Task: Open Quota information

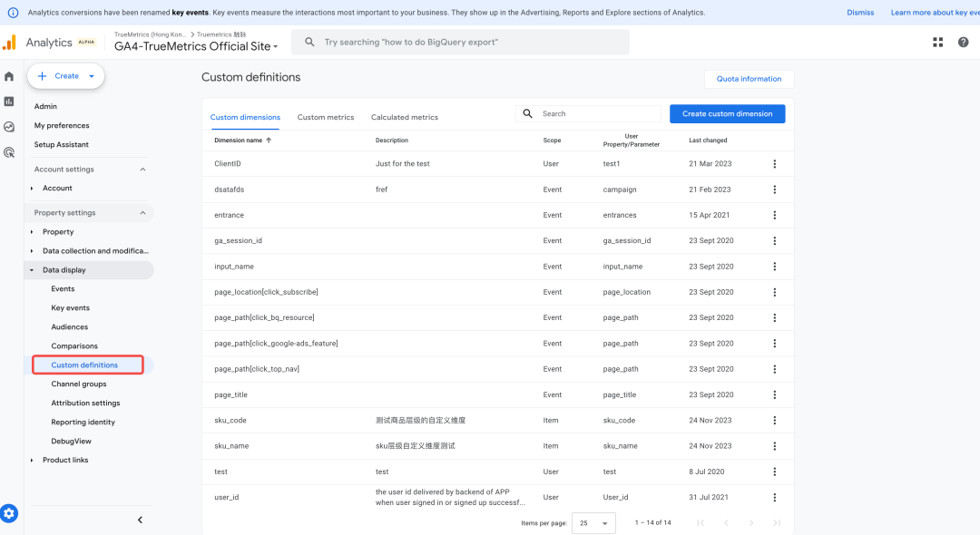Action: [749, 79]
